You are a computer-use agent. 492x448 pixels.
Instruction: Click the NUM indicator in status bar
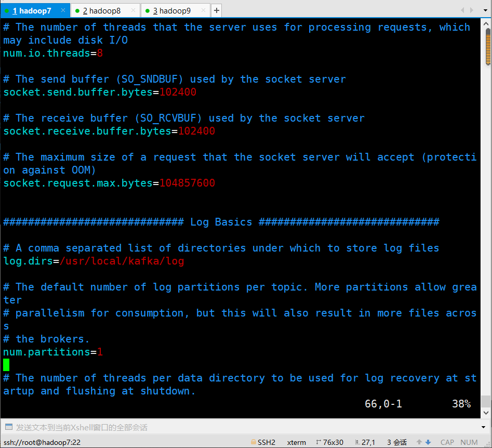[469, 442]
